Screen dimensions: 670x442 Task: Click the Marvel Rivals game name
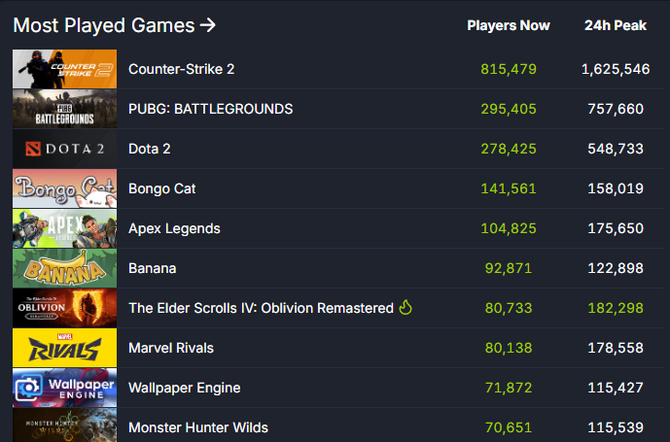(x=171, y=348)
